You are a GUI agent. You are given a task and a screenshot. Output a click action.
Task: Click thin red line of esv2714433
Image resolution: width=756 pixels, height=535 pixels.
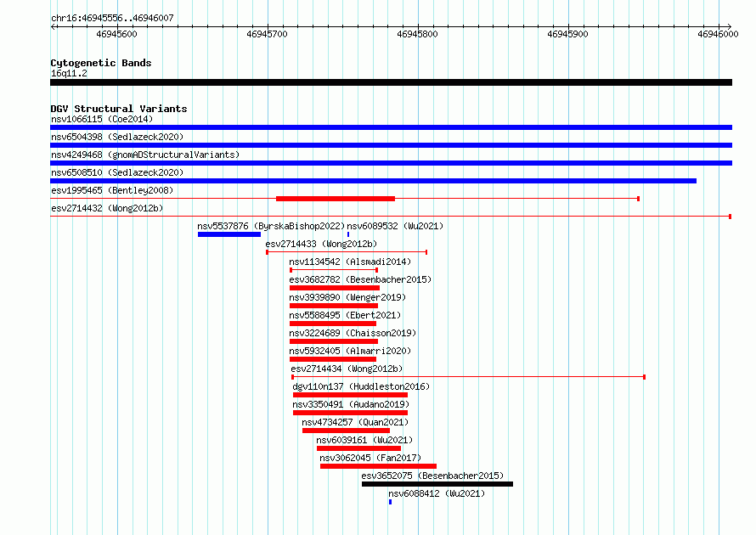347,252
